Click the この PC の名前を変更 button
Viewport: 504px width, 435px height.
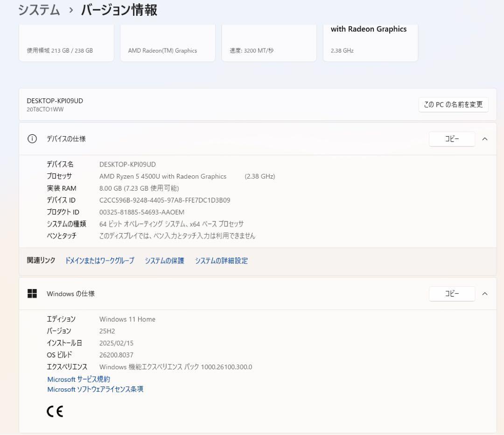tap(453, 104)
